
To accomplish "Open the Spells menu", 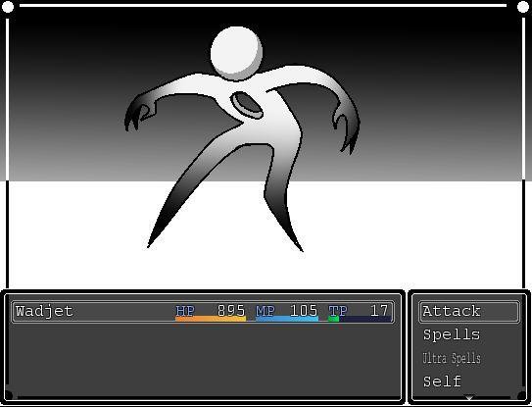I will (x=452, y=334).
